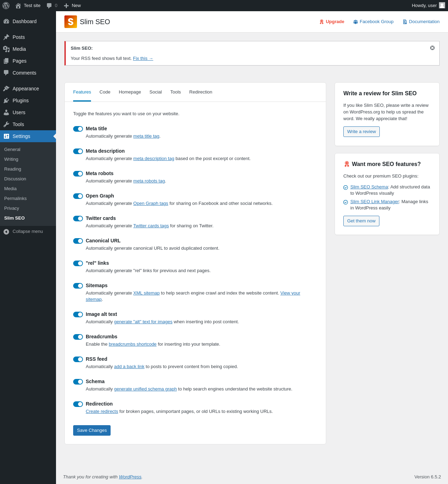Click the Posts pushpin icon

click(6, 37)
